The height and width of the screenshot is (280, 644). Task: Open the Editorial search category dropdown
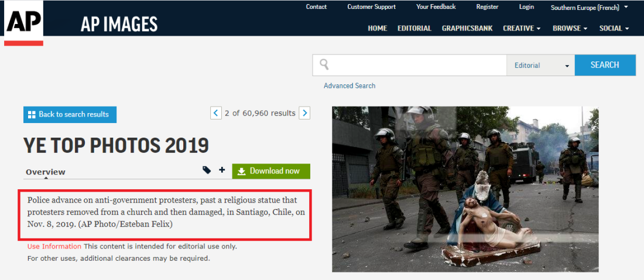540,65
